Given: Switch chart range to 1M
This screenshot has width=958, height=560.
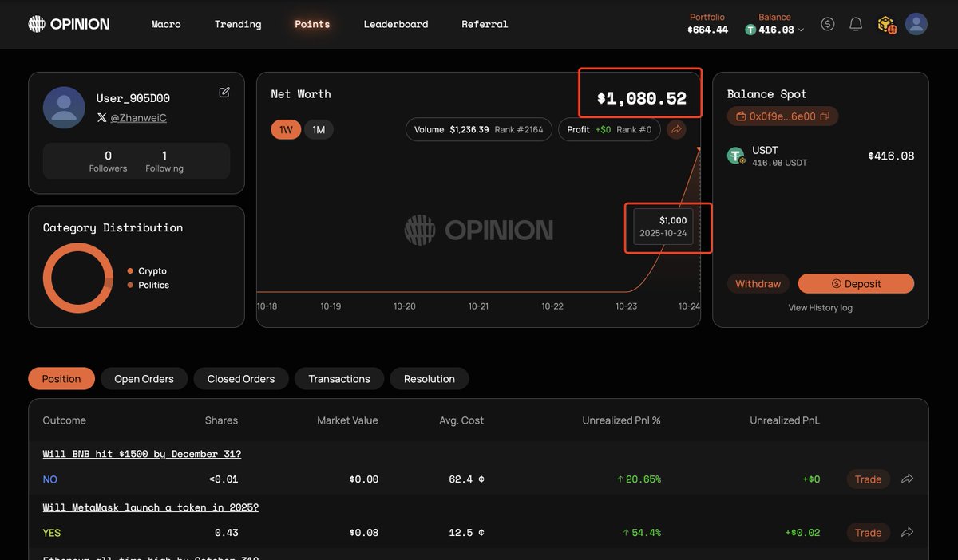Looking at the screenshot, I should tap(319, 129).
